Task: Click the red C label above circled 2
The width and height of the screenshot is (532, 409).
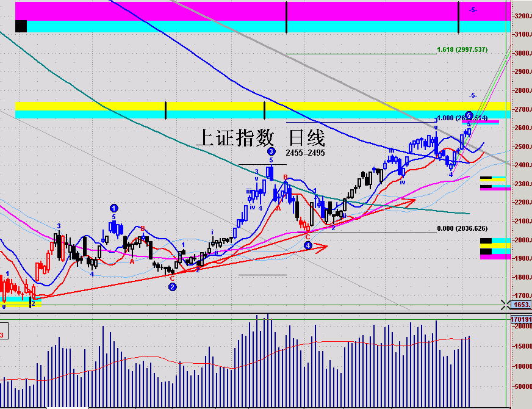Action: [173, 278]
